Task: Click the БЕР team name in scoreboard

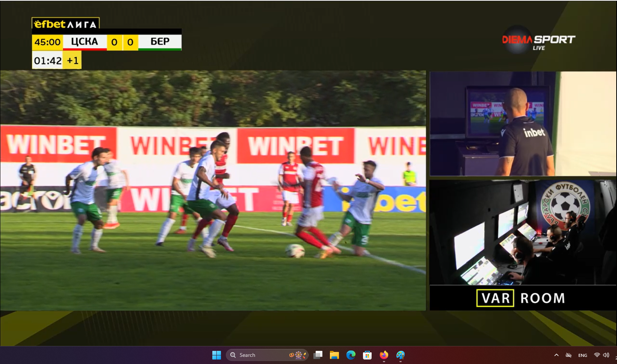Action: (x=160, y=42)
